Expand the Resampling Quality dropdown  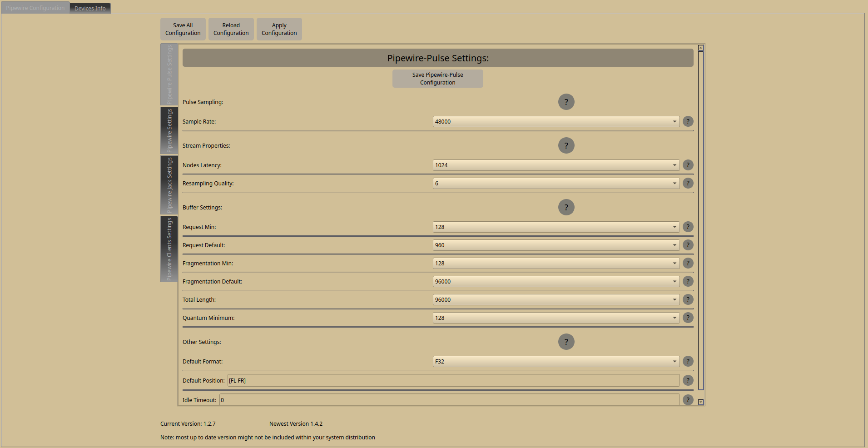click(556, 183)
